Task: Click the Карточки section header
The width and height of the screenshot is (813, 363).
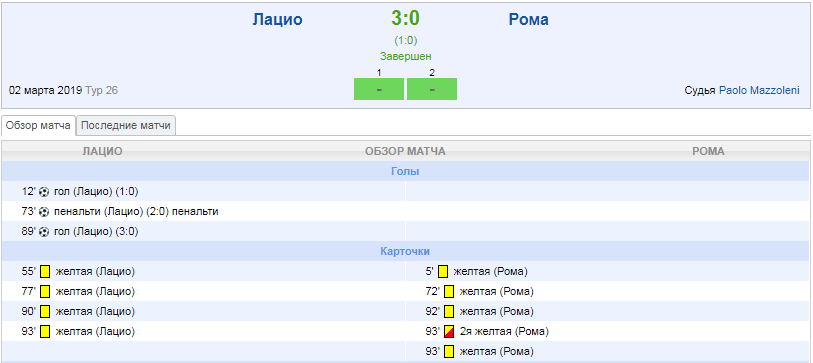Action: pyautogui.click(x=405, y=252)
